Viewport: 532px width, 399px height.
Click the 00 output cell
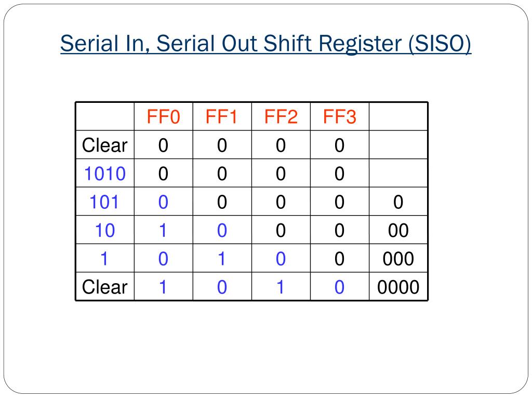click(x=398, y=230)
